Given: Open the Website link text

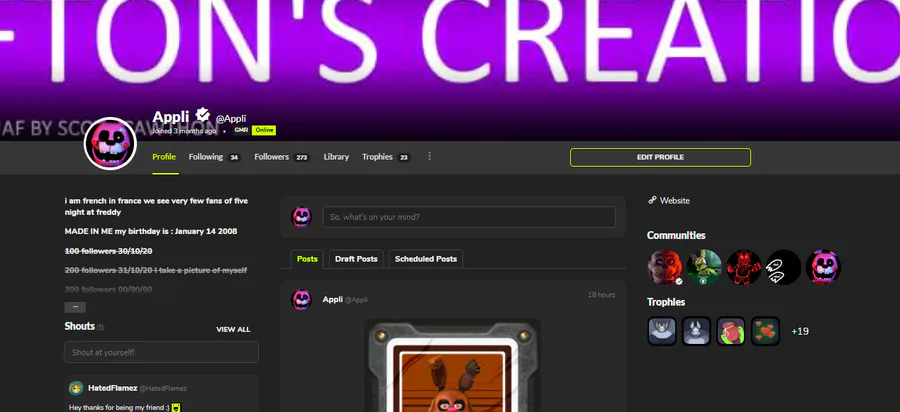Looking at the screenshot, I should tap(674, 201).
